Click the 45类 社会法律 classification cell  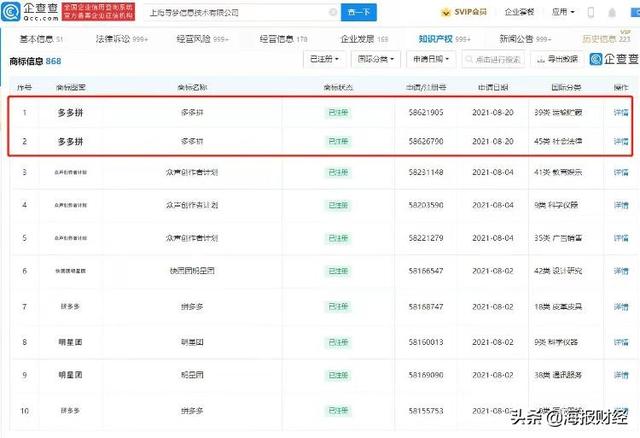click(x=558, y=141)
